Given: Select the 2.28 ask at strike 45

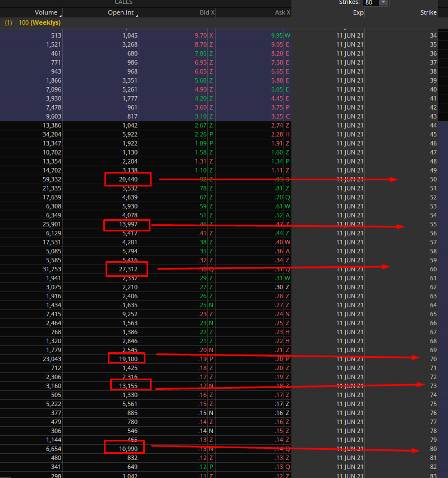Looking at the screenshot, I should (277, 134).
